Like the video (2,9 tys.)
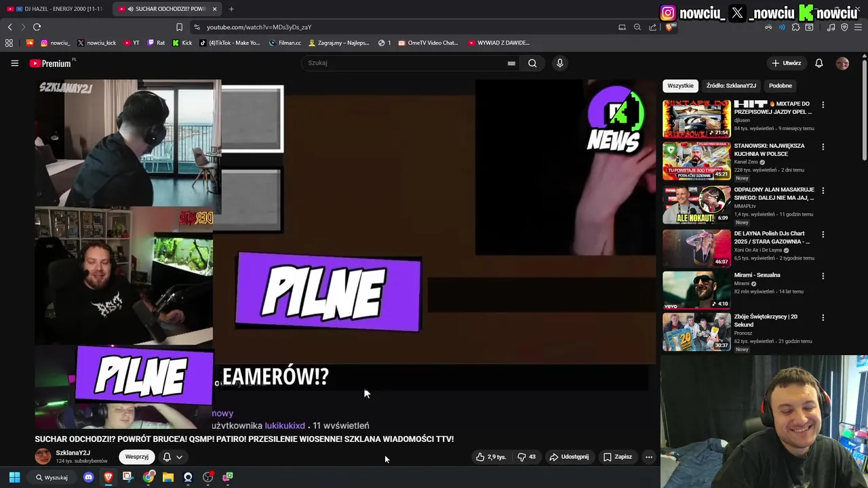 [491, 457]
